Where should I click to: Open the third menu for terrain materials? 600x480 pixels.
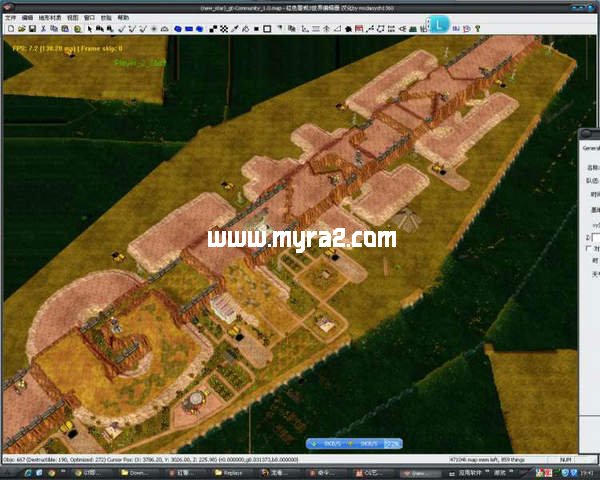[x=50, y=18]
